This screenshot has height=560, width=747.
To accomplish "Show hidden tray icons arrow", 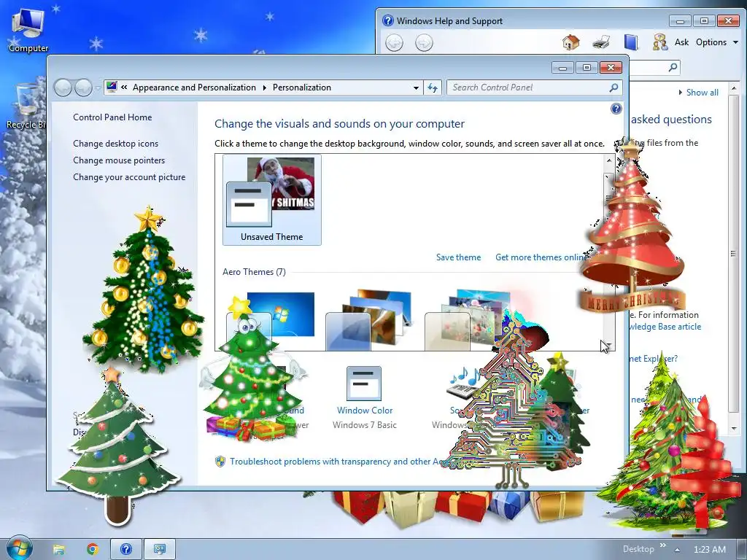I will tap(678, 550).
